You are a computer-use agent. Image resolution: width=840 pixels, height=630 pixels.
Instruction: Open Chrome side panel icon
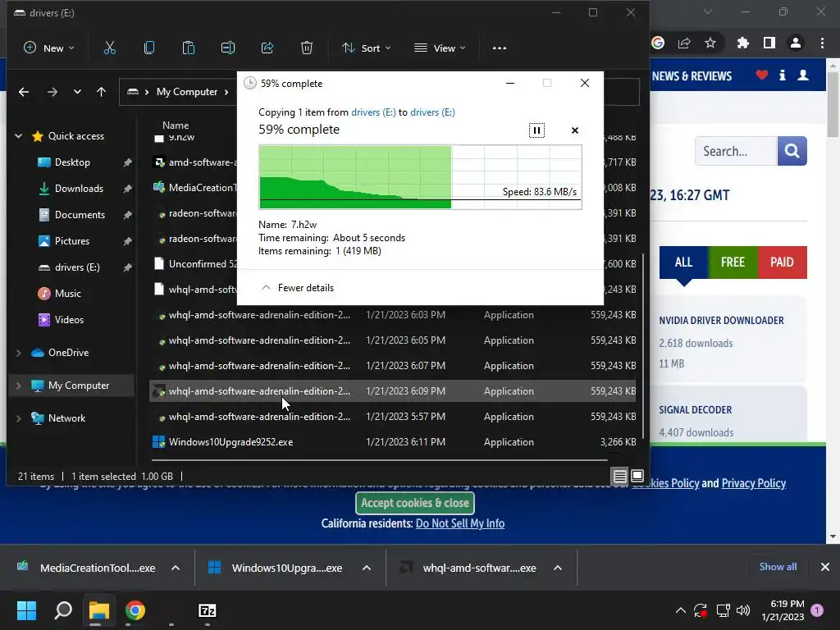[x=769, y=43]
